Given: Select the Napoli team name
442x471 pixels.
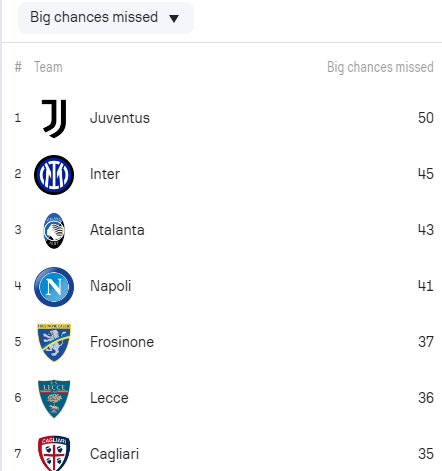Looking at the screenshot, I should click(110, 286).
